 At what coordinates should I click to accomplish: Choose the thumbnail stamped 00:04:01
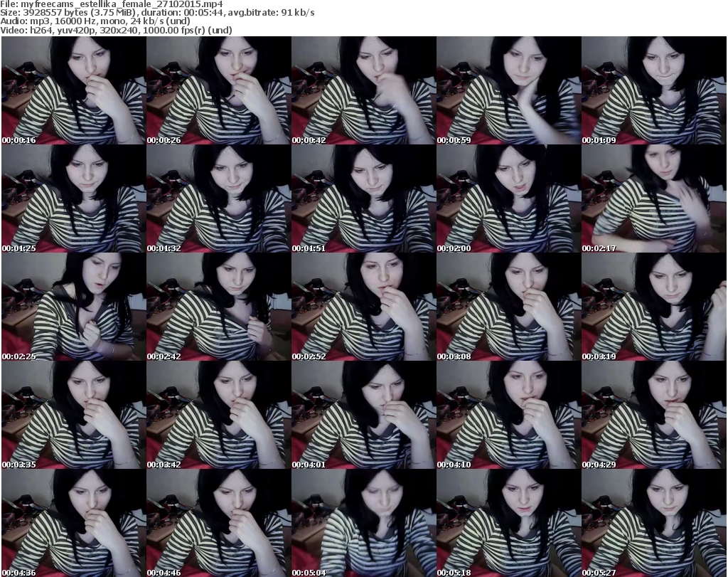point(363,415)
